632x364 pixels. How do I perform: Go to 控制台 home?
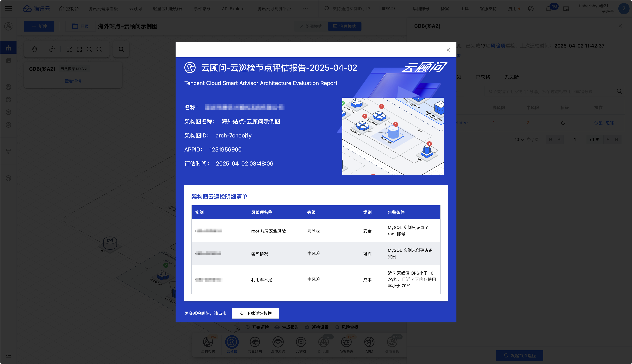[69, 8]
